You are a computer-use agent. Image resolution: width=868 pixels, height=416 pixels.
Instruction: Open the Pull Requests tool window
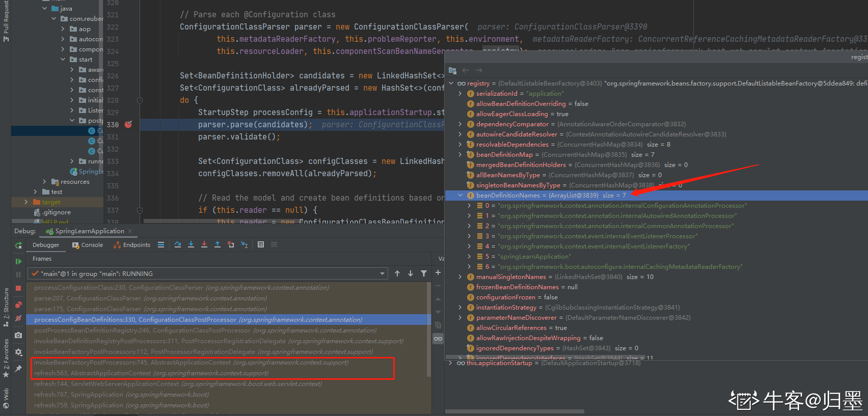click(6, 21)
